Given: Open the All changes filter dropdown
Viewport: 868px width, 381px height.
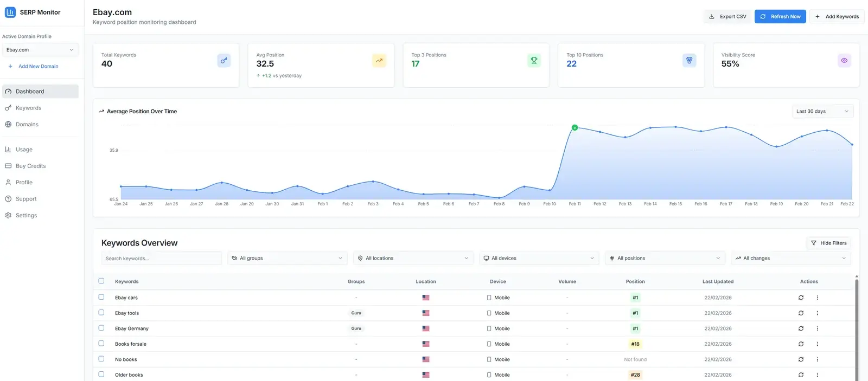Looking at the screenshot, I should click(791, 259).
